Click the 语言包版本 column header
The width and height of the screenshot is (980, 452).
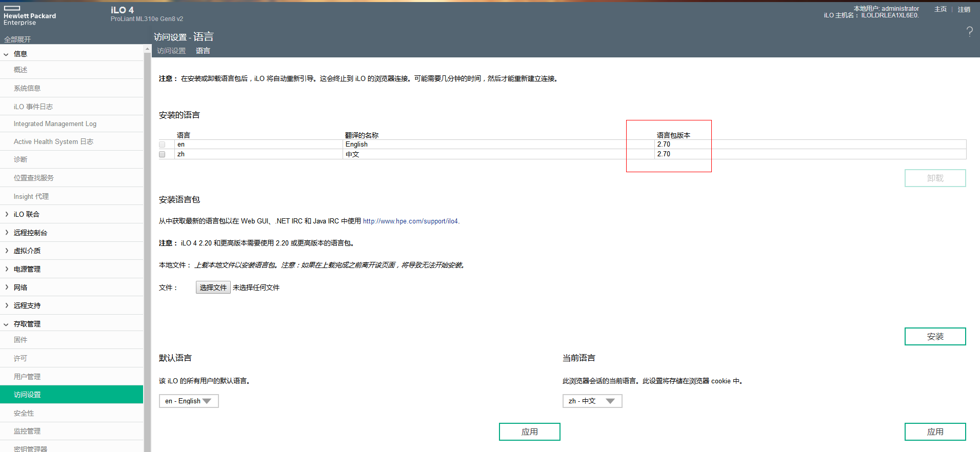tap(673, 135)
